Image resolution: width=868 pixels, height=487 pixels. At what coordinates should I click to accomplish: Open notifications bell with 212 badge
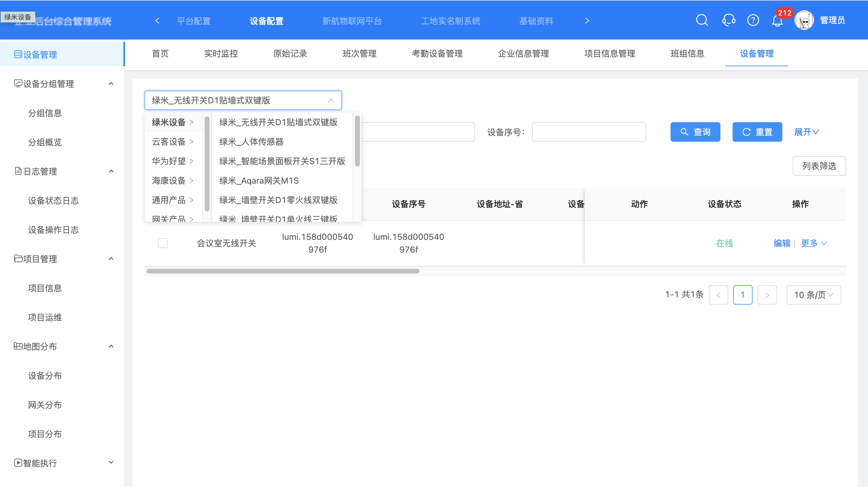[x=777, y=21]
